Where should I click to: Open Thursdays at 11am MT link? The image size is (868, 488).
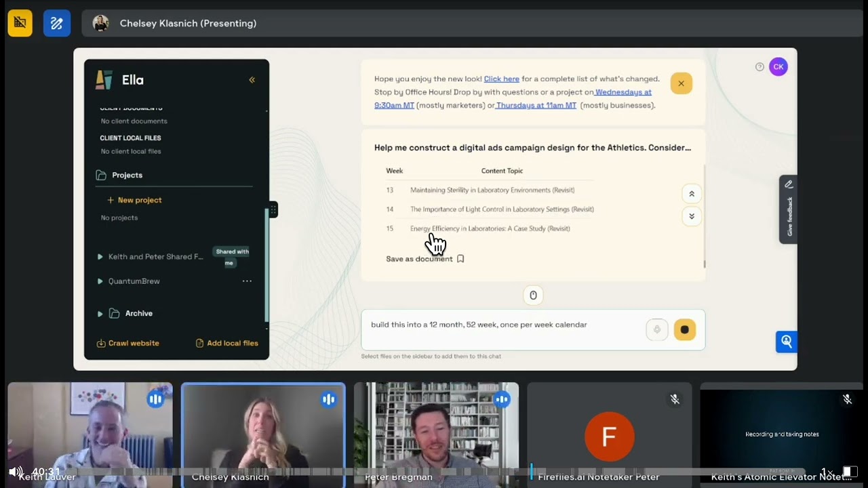pos(536,105)
